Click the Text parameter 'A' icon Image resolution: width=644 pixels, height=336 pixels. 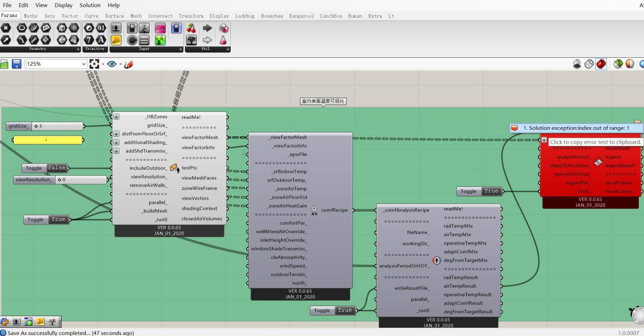coord(101,40)
